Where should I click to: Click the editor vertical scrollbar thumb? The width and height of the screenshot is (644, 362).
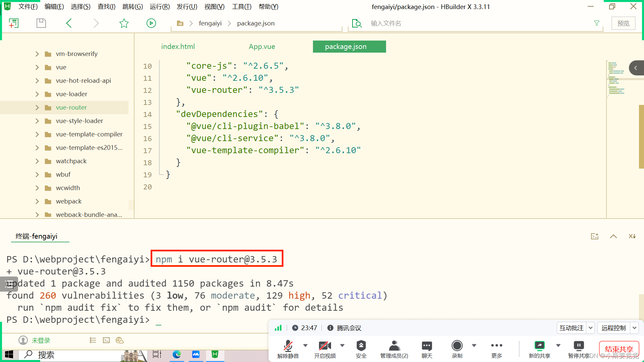[x=641, y=137]
